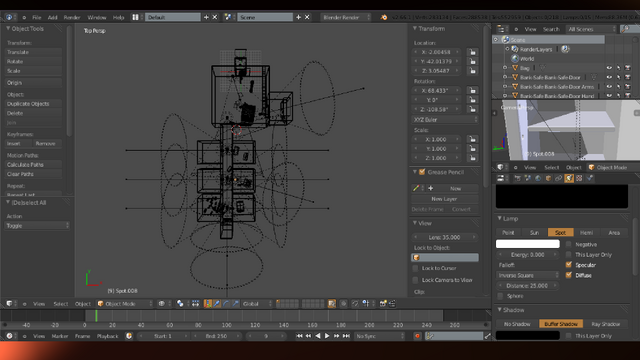Click New Layer in Grease Pencil panel

(x=444, y=199)
